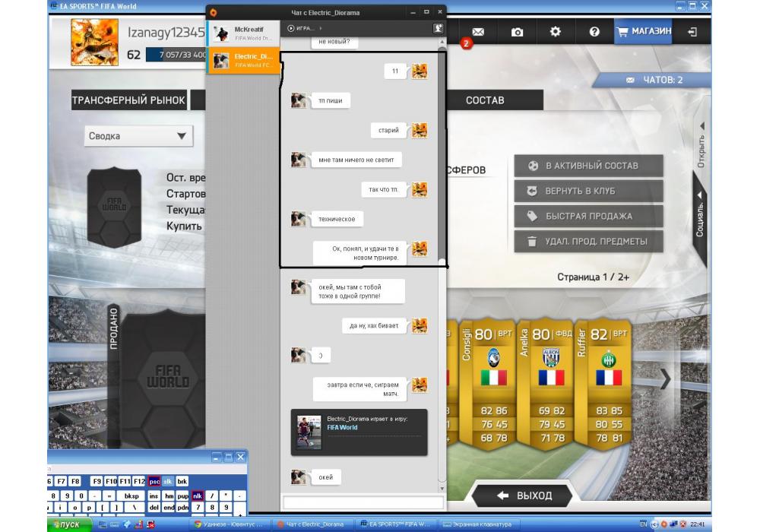Image resolution: width=760 pixels, height=532 pixels.
Task: Switch to Chrome Удинезе - Ювентус taskbar item
Action: coord(230,524)
